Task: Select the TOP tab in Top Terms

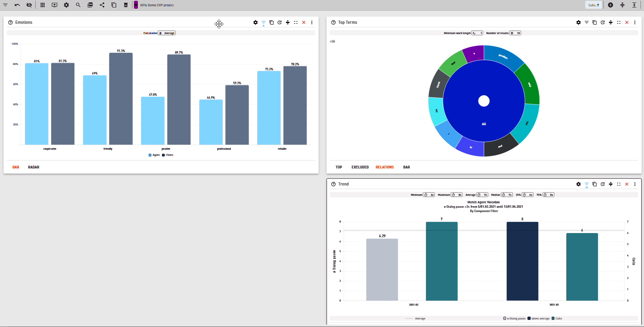Action: (x=339, y=167)
